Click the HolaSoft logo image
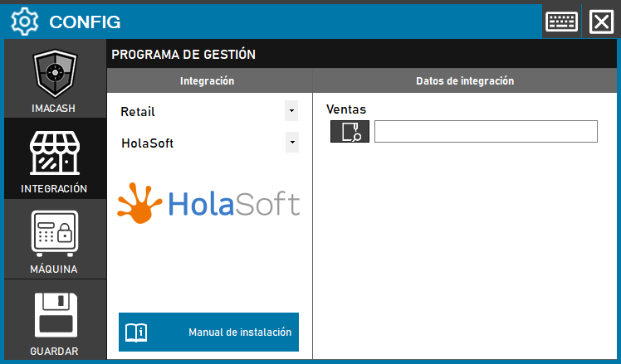 coord(208,203)
